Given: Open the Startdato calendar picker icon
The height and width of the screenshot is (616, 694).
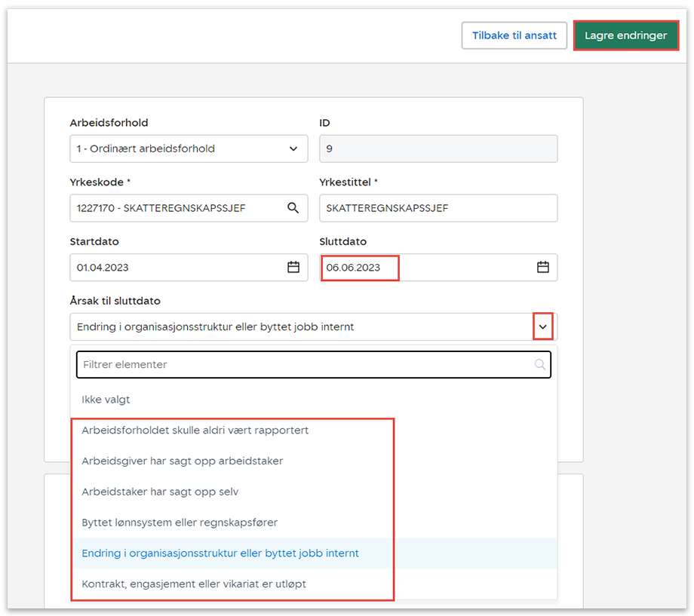Looking at the screenshot, I should (x=293, y=267).
